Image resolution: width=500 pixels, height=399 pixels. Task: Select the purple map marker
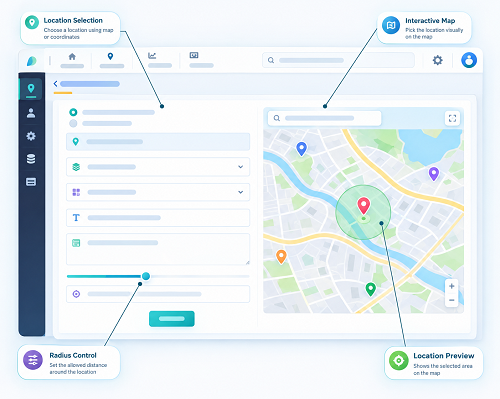(x=434, y=174)
